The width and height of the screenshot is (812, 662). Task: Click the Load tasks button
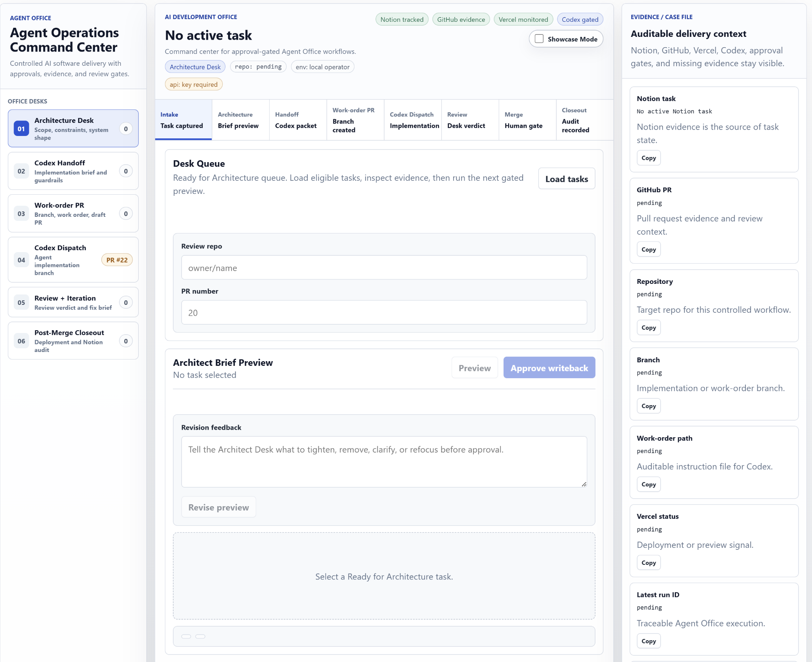pyautogui.click(x=567, y=179)
